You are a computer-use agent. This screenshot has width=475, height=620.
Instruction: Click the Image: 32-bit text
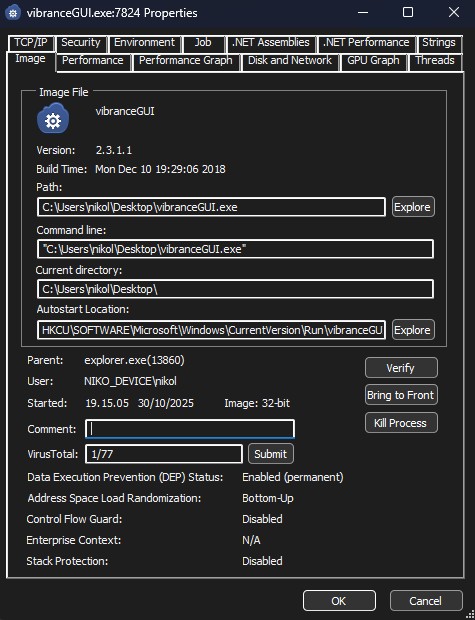click(x=257, y=403)
